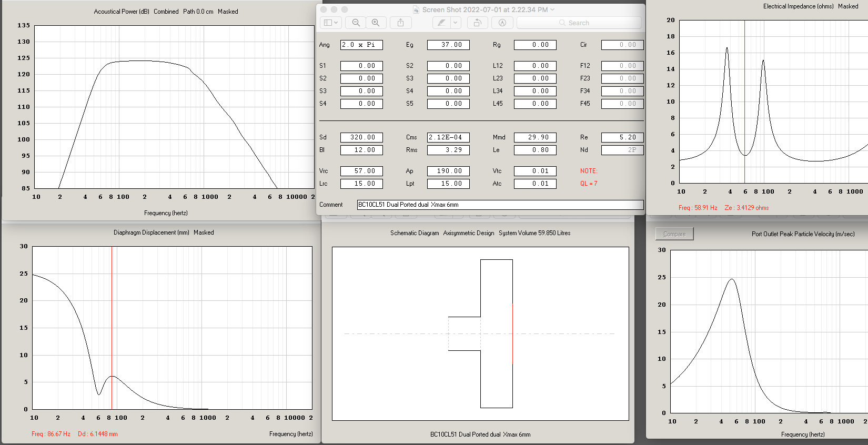Click the System Volume 59.850 Litres text
The width and height of the screenshot is (868, 445).
(x=534, y=233)
